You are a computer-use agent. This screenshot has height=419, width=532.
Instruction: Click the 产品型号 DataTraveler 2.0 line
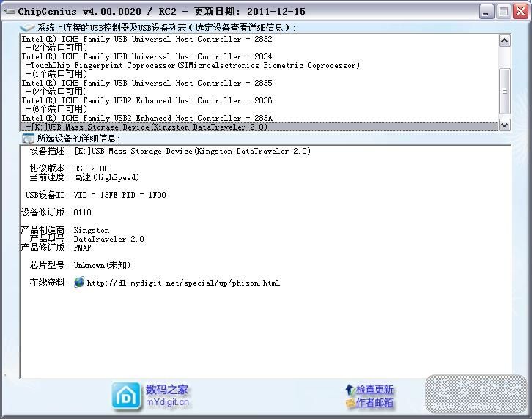(87, 240)
